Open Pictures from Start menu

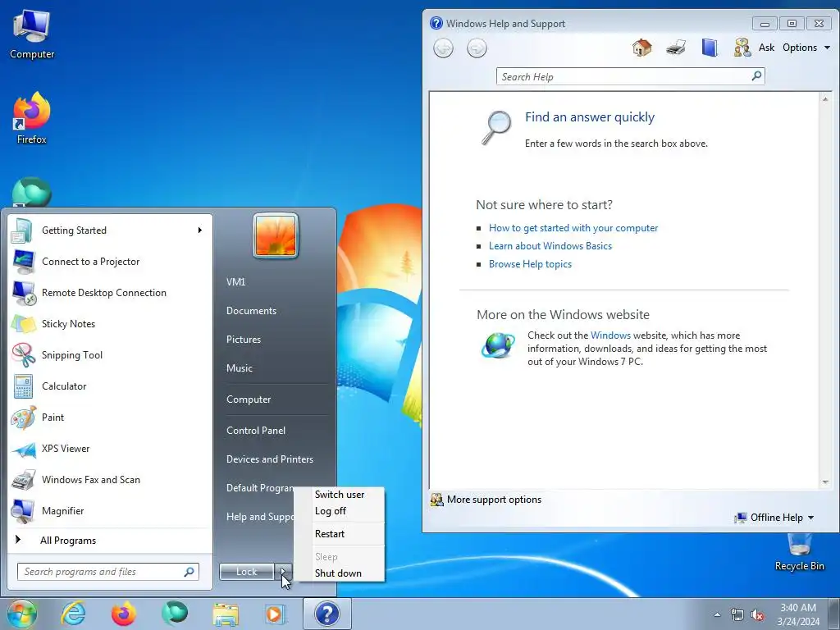point(244,340)
